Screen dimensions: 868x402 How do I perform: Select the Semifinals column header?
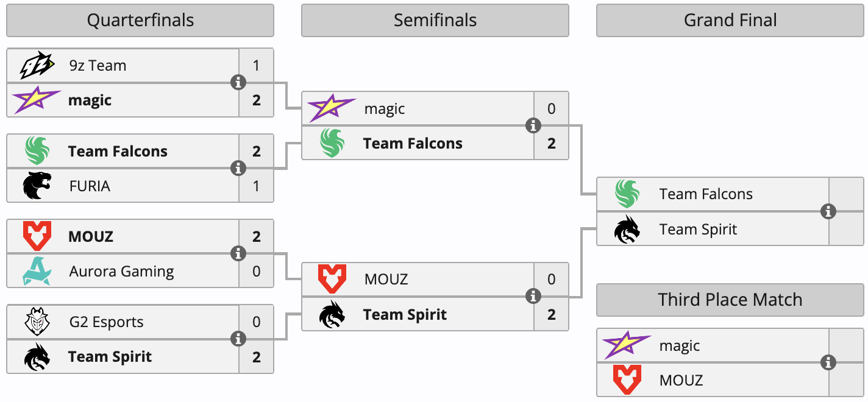point(435,20)
